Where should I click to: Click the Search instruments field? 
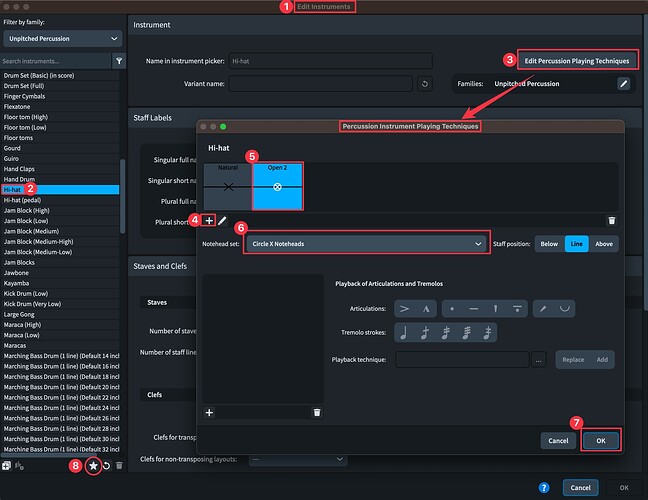click(55, 61)
